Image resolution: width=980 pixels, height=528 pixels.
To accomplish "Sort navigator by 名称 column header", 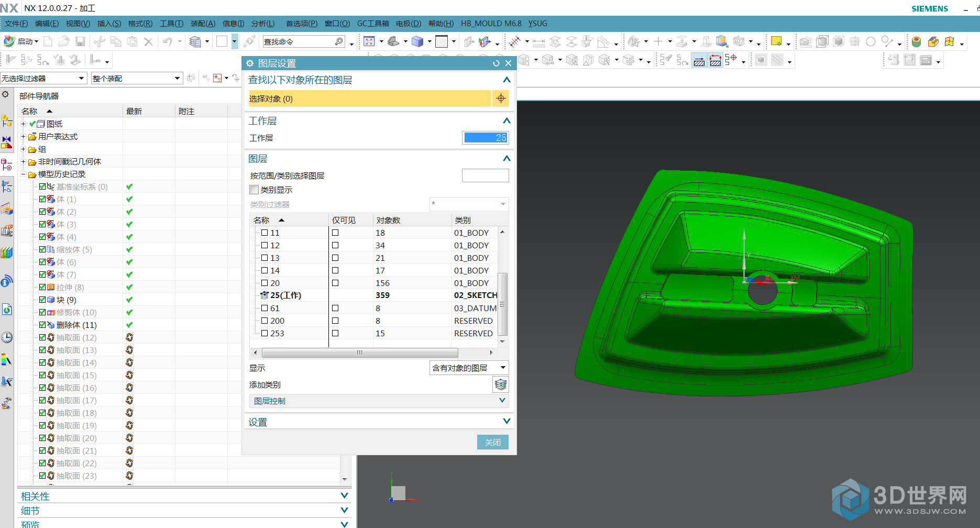I will click(70, 111).
